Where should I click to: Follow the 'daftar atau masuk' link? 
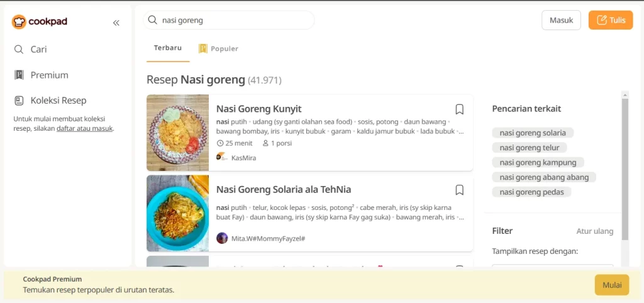85,128
